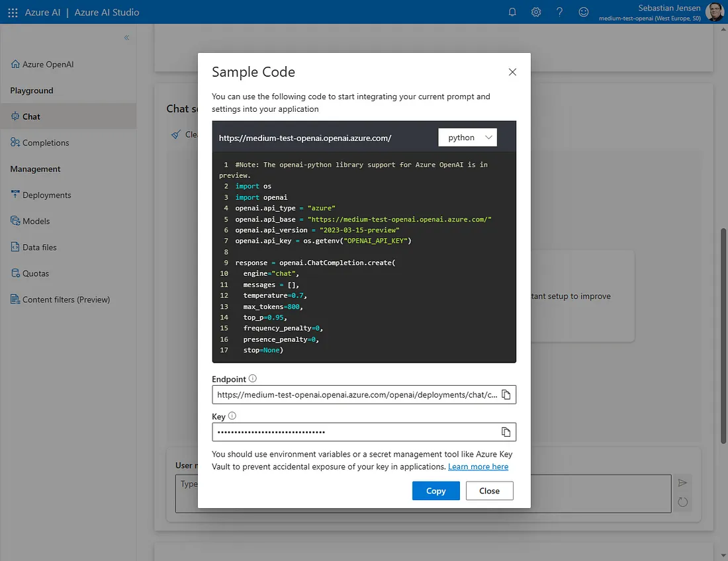Open the notifications bell
This screenshot has width=728, height=561.
512,12
